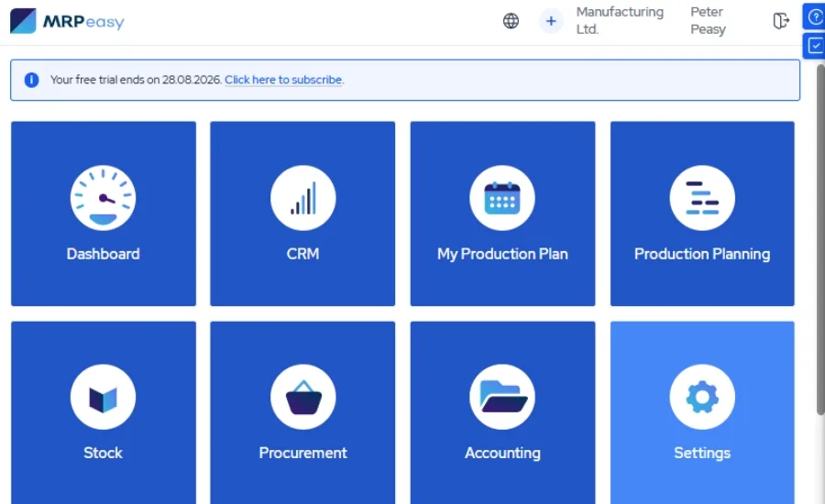
Task: Click here to subscribe link
Action: click(283, 80)
